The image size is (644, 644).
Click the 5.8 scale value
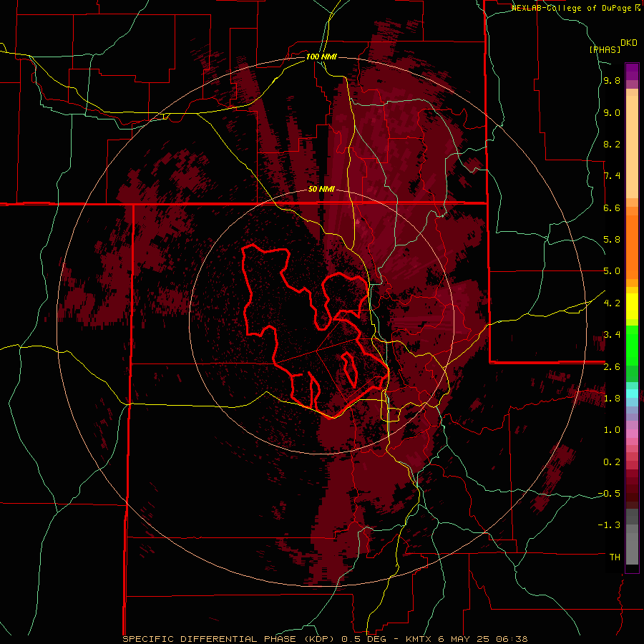(x=612, y=240)
